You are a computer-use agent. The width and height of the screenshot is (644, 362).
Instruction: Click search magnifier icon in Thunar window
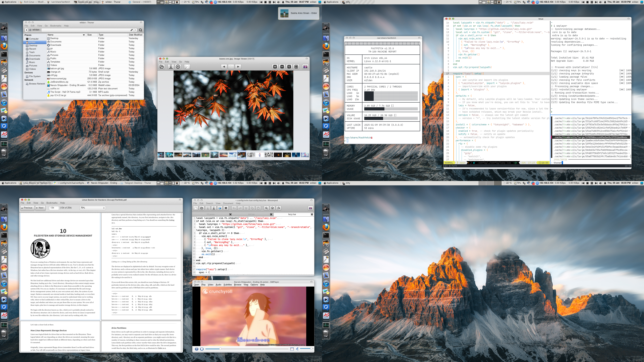coord(141,30)
